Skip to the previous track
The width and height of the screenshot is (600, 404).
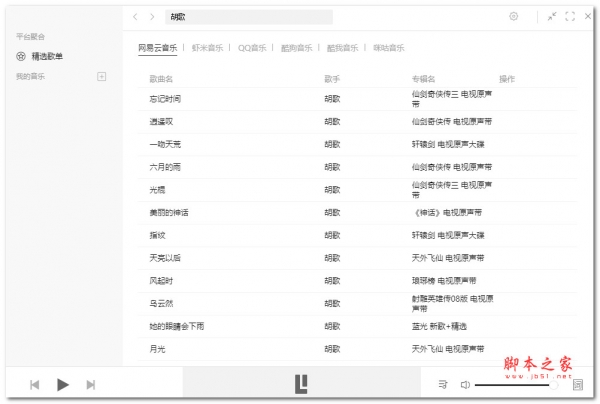(34, 384)
